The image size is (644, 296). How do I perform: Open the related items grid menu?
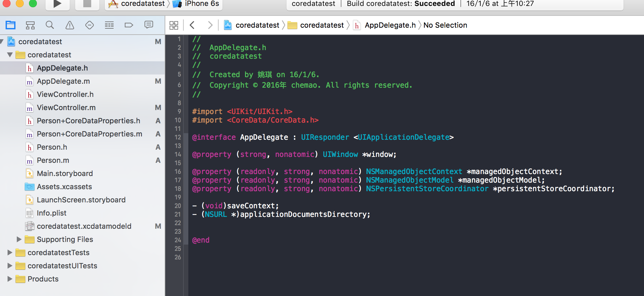click(174, 25)
